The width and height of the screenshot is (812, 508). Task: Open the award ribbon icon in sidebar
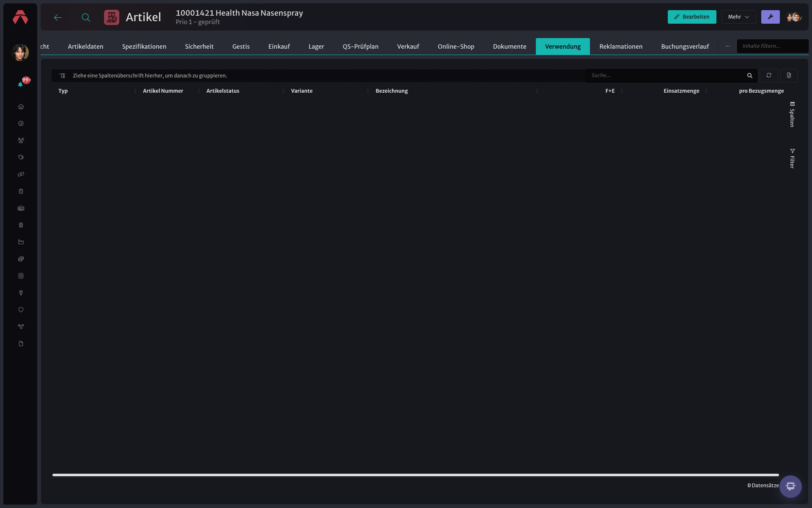pos(21,225)
